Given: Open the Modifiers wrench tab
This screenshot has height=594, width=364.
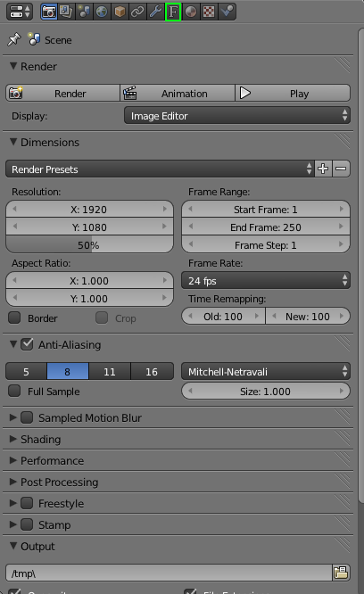Looking at the screenshot, I should point(155,12).
